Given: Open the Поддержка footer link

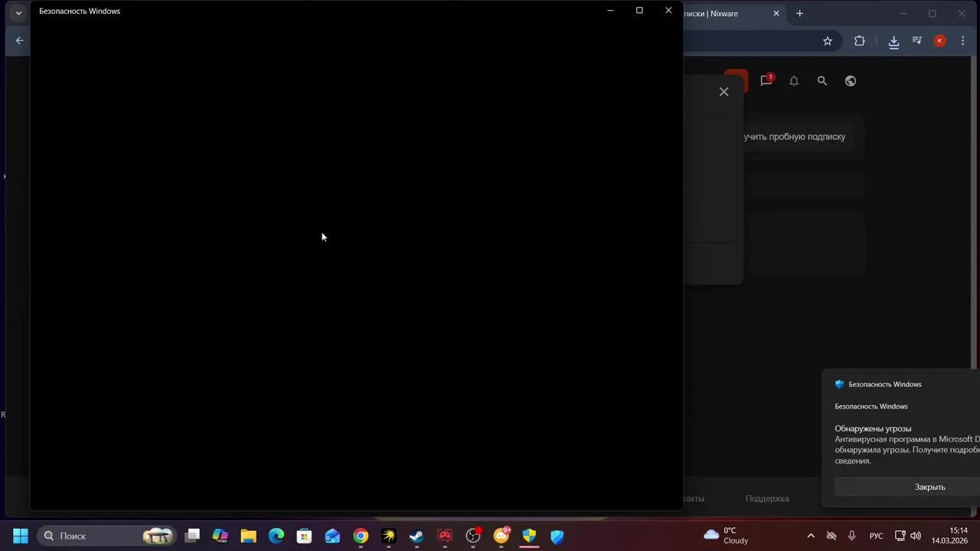Looking at the screenshot, I should [767, 498].
